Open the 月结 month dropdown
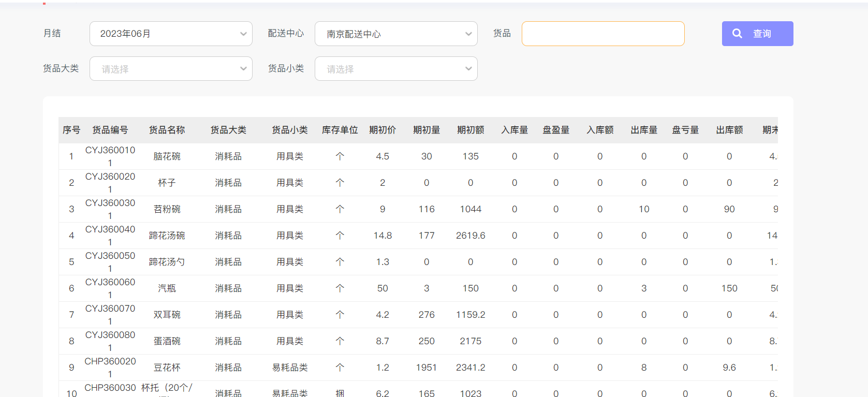Screen dimensions: 868x397 [171, 34]
